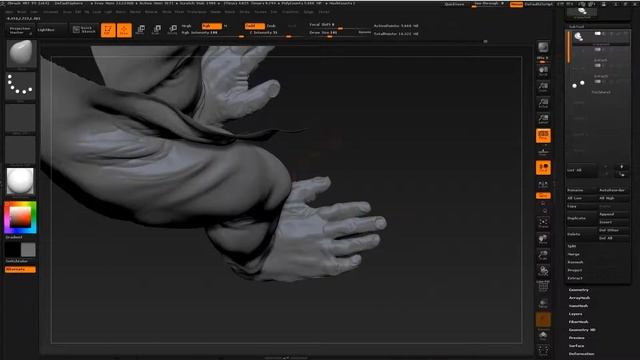
Task: Expand the Remesh section
Action: pyautogui.click(x=575, y=262)
